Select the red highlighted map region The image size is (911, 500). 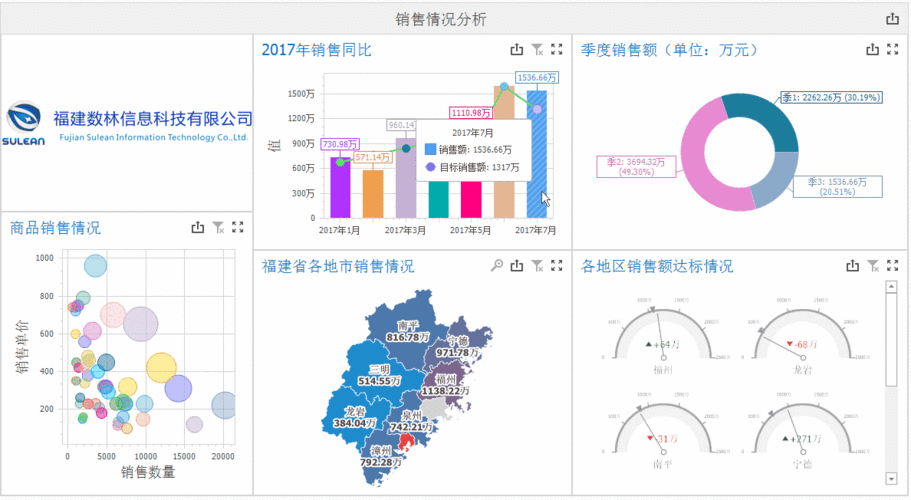coord(407,443)
